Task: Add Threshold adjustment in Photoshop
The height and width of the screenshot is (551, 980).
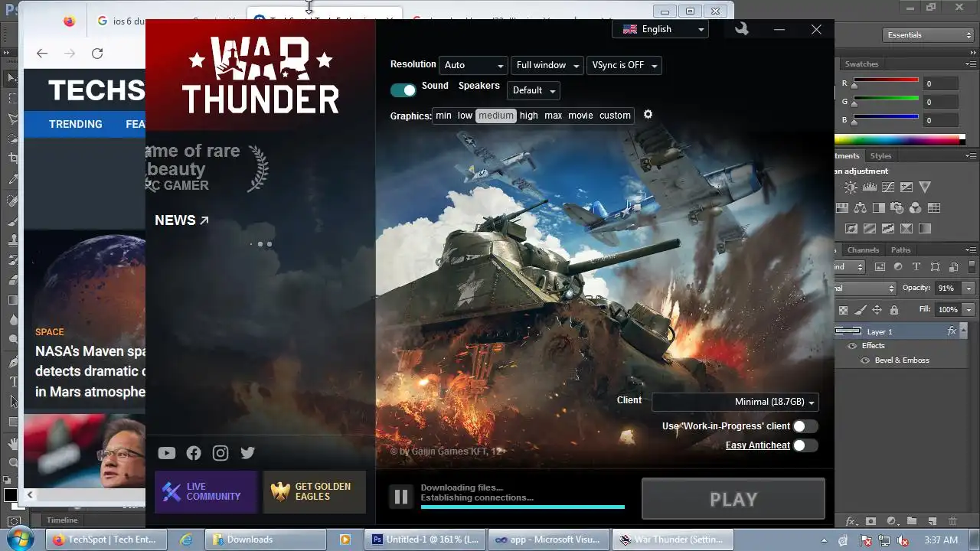Action: 888,228
